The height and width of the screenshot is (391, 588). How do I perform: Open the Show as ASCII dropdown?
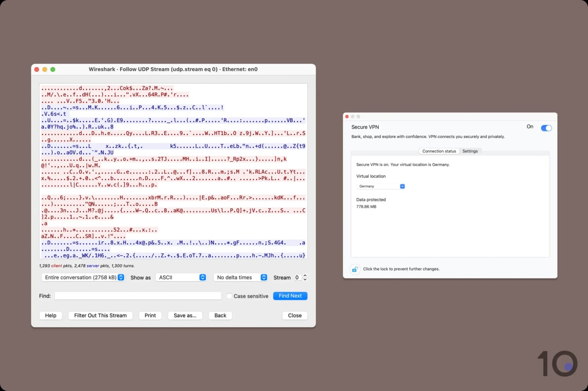point(181,277)
